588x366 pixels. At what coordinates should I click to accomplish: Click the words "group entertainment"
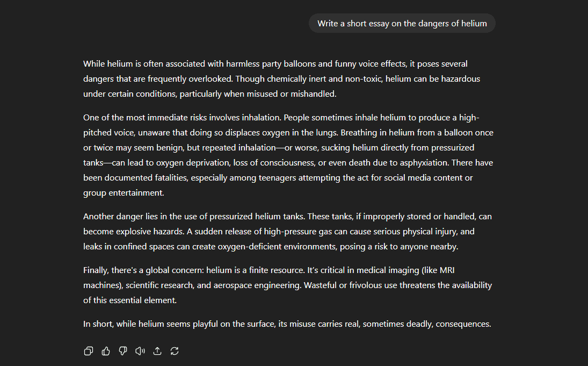123,193
